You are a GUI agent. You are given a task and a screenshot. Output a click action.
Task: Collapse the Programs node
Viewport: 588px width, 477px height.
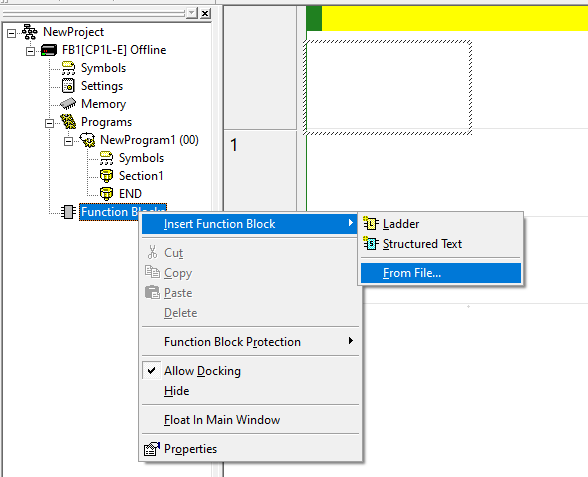pyautogui.click(x=49, y=123)
